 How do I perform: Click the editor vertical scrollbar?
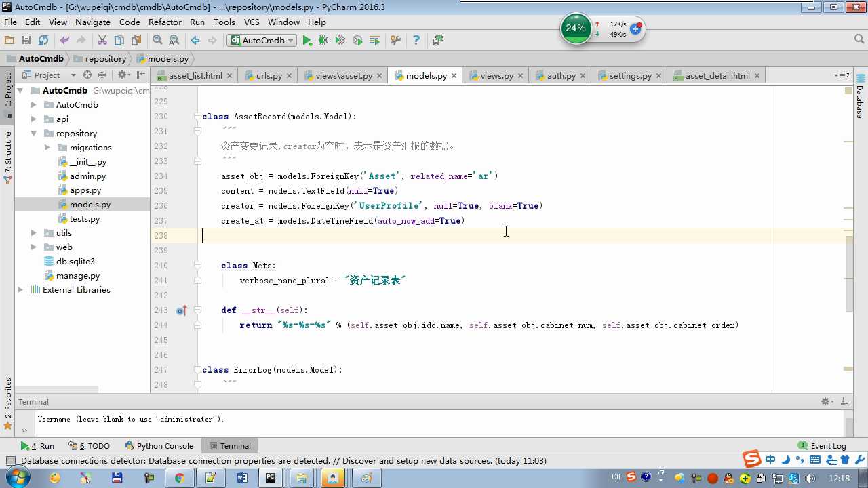pos(848,274)
